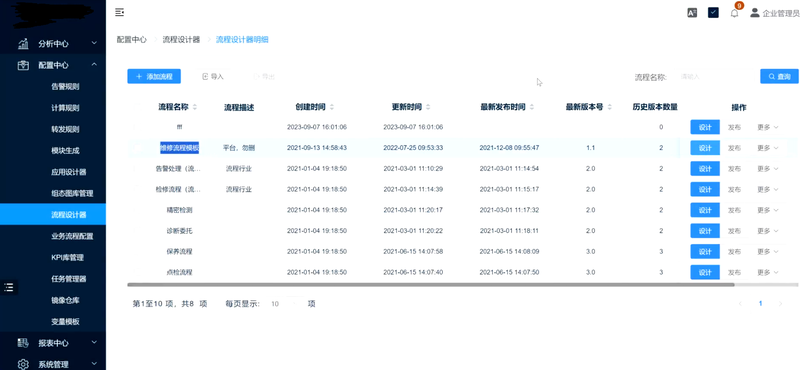The image size is (800, 370).
Task: Open the language translation icon
Action: (x=692, y=13)
